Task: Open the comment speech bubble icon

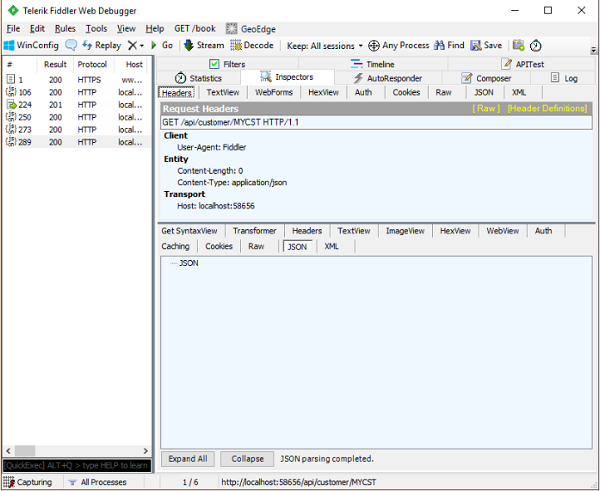Action: coord(71,45)
